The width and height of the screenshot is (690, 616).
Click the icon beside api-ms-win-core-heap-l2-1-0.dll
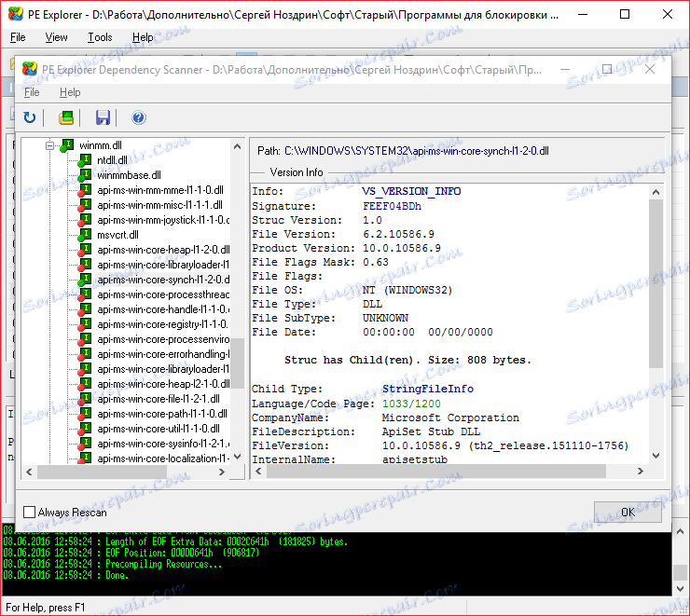(x=85, y=384)
